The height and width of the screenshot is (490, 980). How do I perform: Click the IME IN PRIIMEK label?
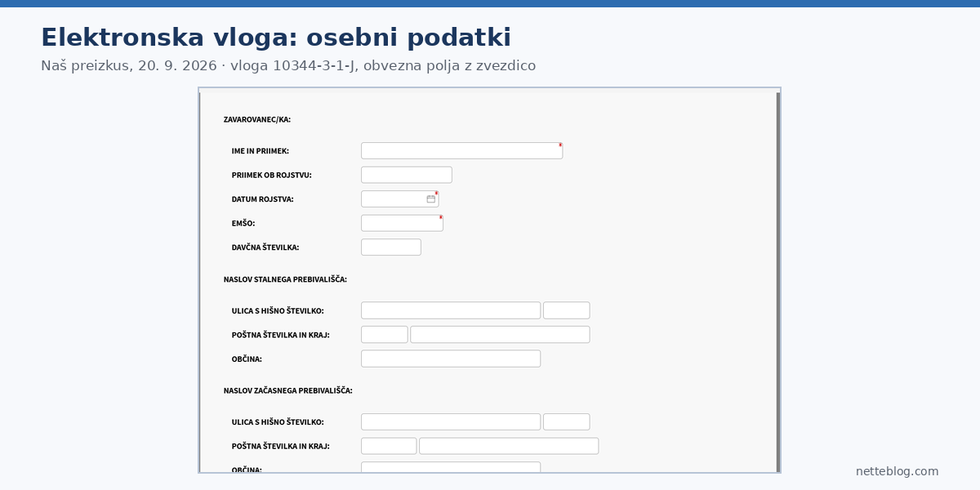(261, 151)
